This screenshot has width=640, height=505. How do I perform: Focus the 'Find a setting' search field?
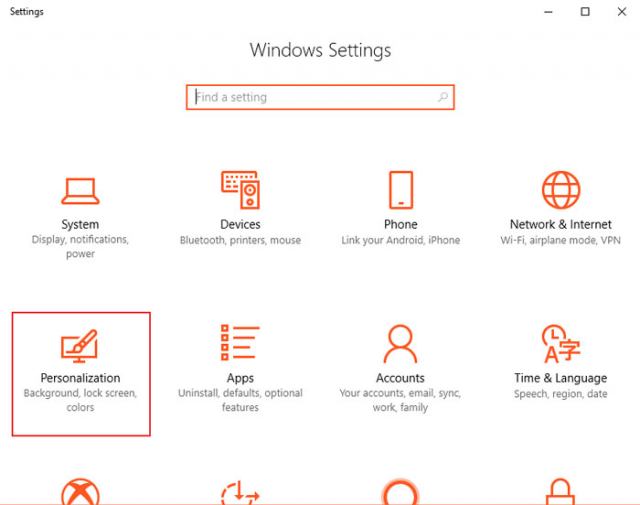320,97
